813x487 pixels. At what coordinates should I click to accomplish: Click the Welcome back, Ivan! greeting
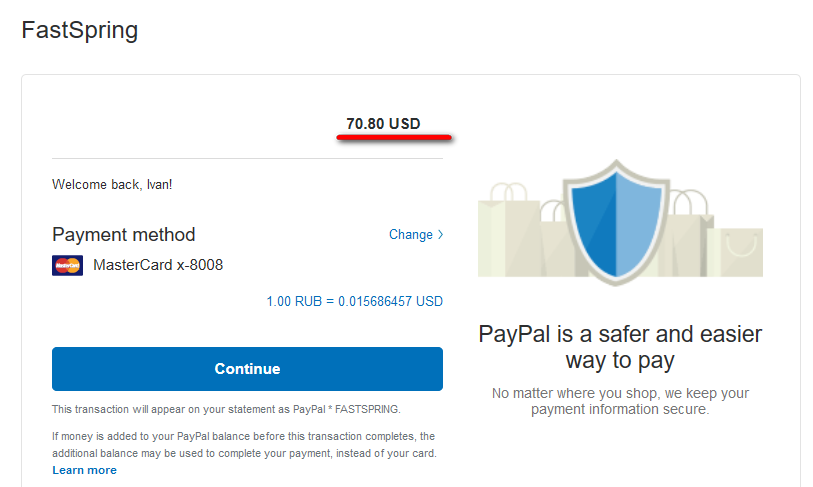click(x=112, y=185)
